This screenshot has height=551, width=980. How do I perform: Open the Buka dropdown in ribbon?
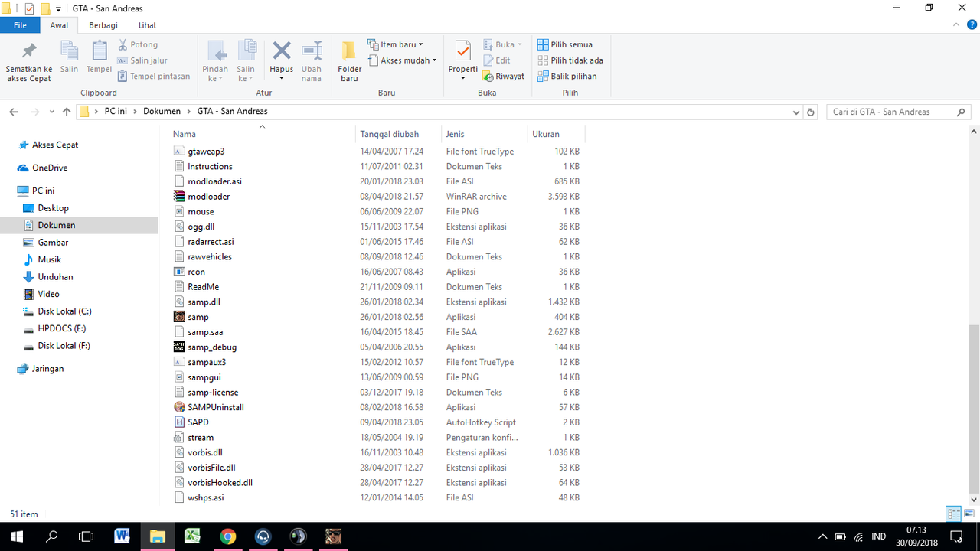[x=502, y=44]
